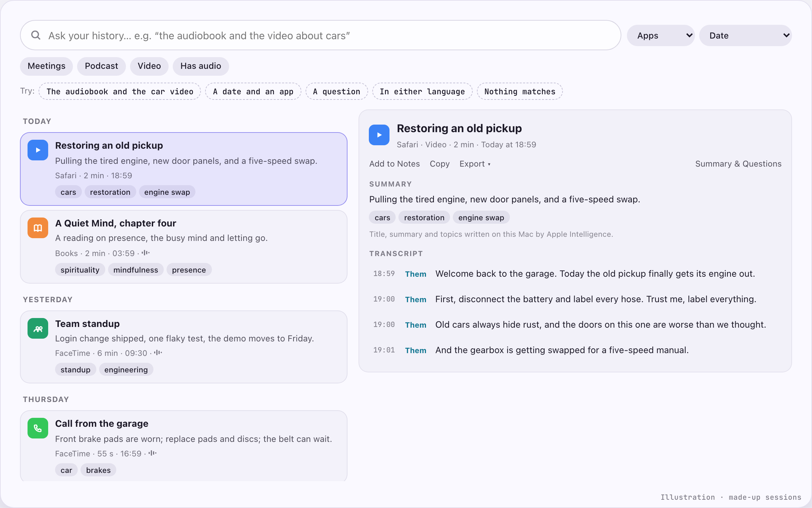Viewport: 812px width, 508px height.
Task: Expand the Export menu
Action: (x=475, y=164)
